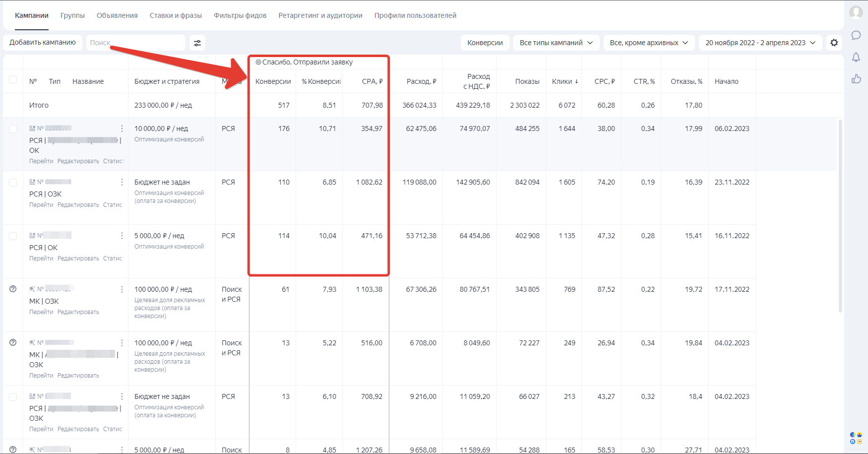868x454 pixels.
Task: Tick checkbox for campaign started 06.02.2023
Action: pos(13,129)
